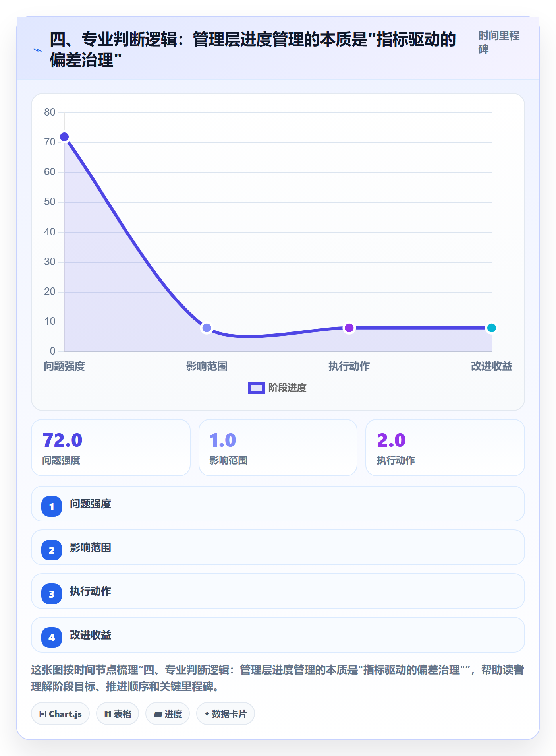The height and width of the screenshot is (756, 556).
Task: Click the 阶段进度 legend text
Action: pyautogui.click(x=288, y=388)
